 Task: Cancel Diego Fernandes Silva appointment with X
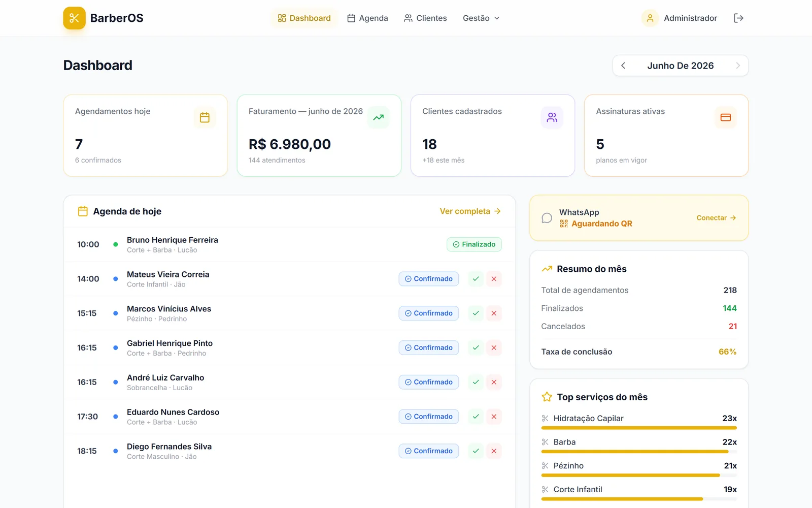(494, 451)
